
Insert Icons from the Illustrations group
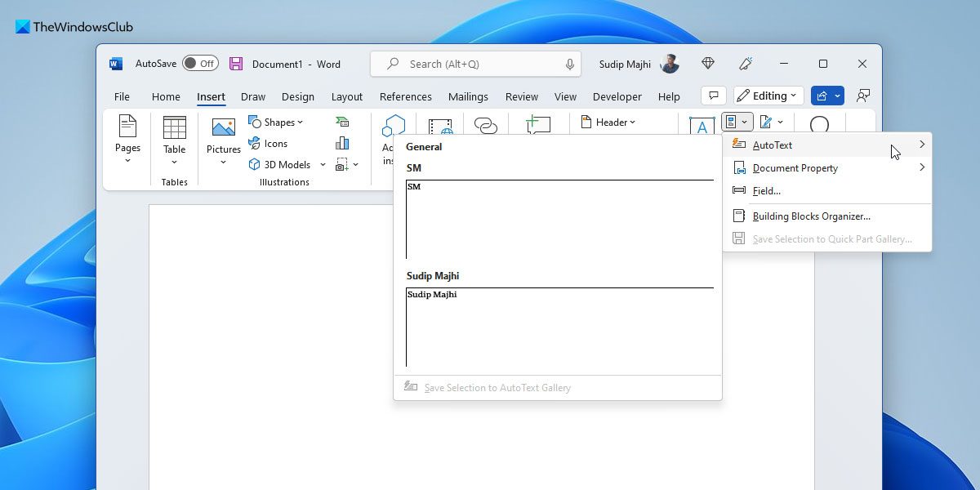pyautogui.click(x=268, y=144)
